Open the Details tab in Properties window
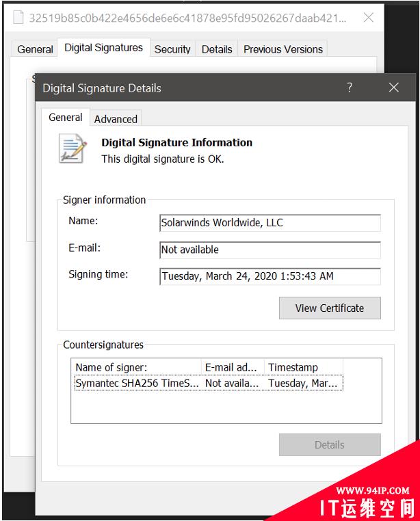Screen dimensions: 420x521 [217, 49]
